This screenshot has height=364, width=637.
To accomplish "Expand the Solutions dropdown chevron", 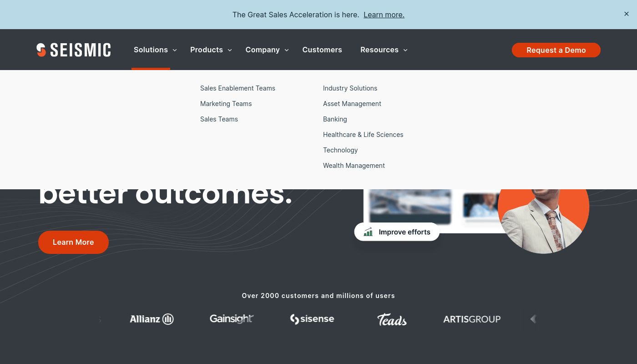I will pos(175,50).
